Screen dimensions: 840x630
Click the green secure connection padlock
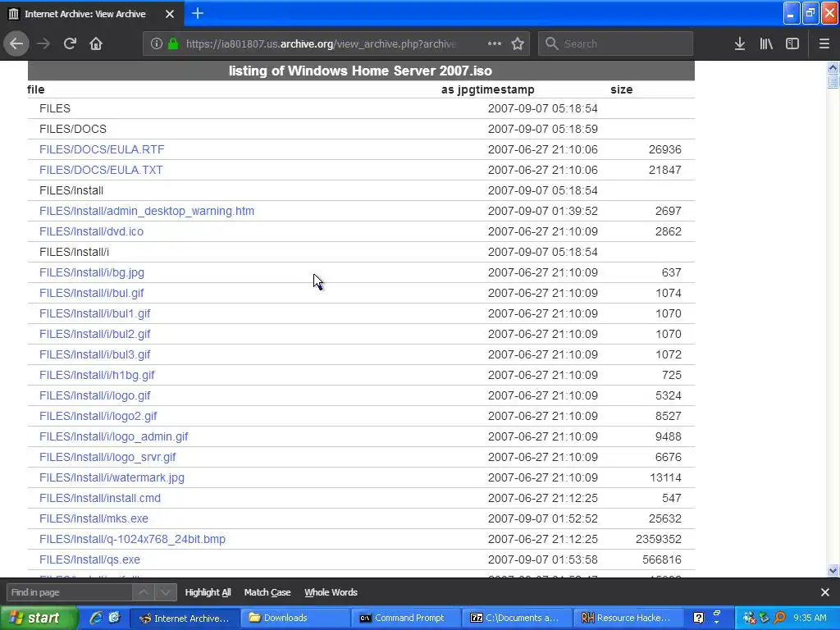(x=172, y=43)
